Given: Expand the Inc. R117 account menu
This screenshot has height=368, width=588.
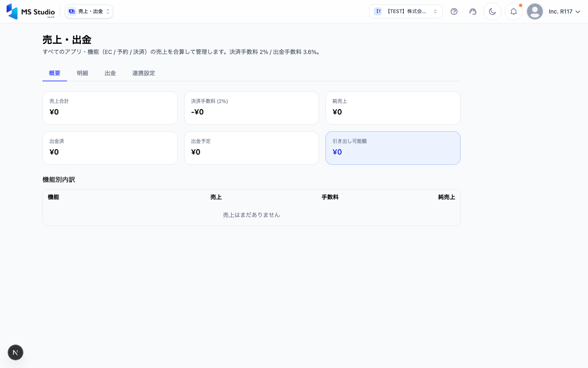Looking at the screenshot, I should tap(564, 11).
